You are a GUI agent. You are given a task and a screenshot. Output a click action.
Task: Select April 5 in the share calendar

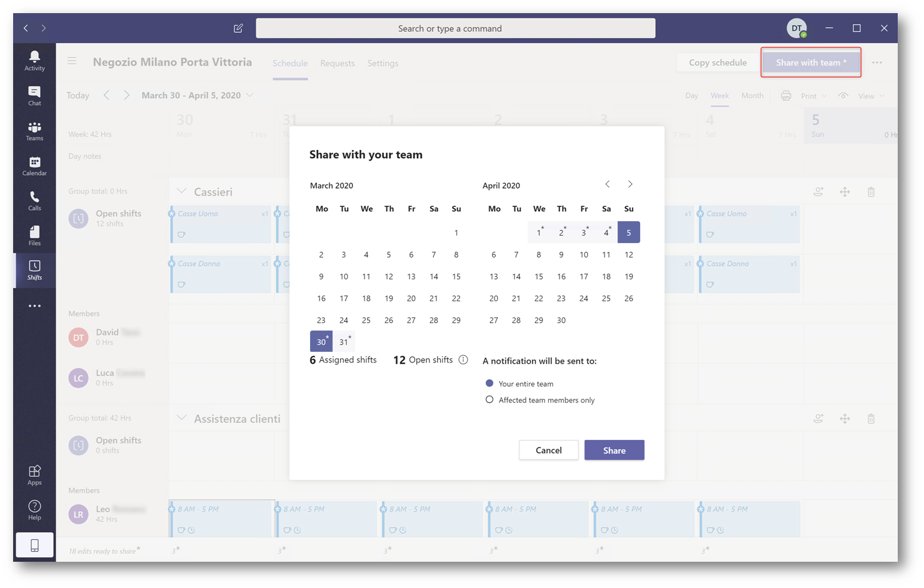pos(629,232)
